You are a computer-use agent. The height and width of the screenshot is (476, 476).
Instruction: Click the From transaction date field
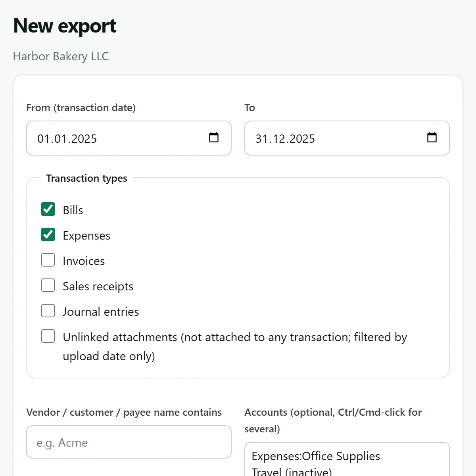click(129, 138)
